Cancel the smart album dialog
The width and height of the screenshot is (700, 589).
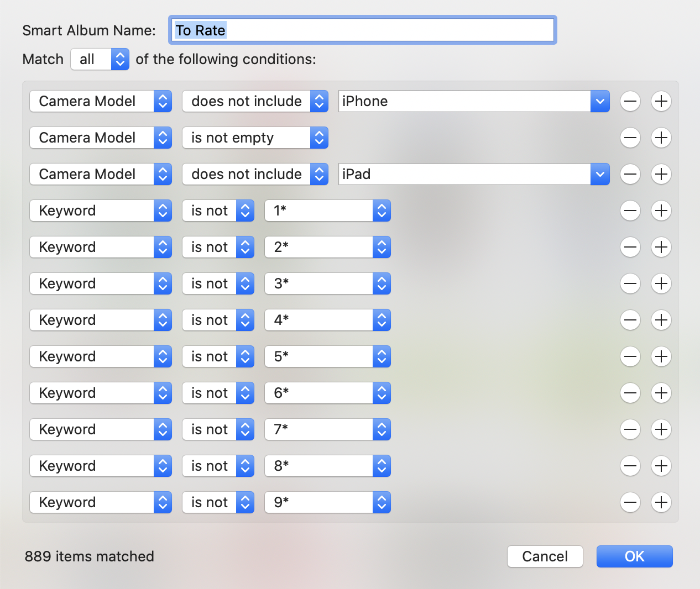(x=545, y=556)
